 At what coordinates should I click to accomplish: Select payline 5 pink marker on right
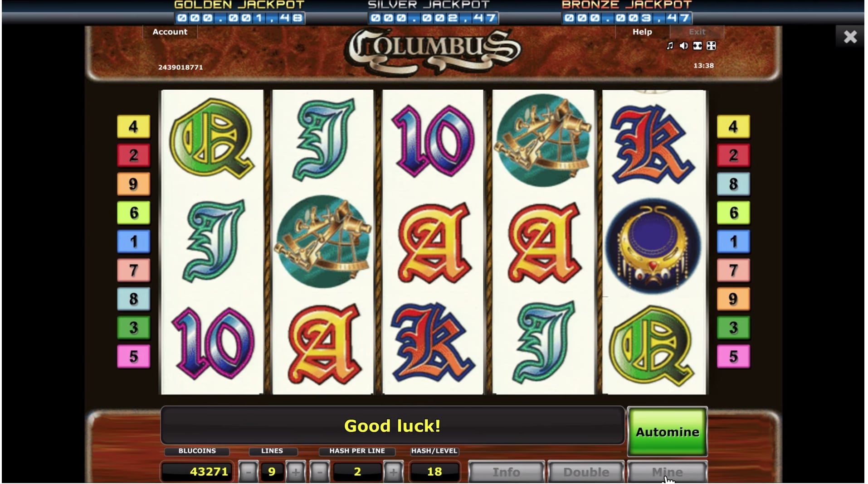(x=733, y=356)
